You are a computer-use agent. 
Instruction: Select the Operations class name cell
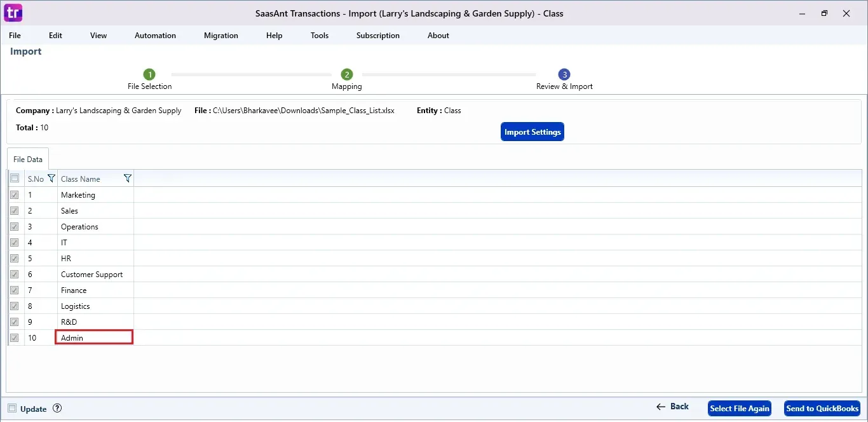95,227
